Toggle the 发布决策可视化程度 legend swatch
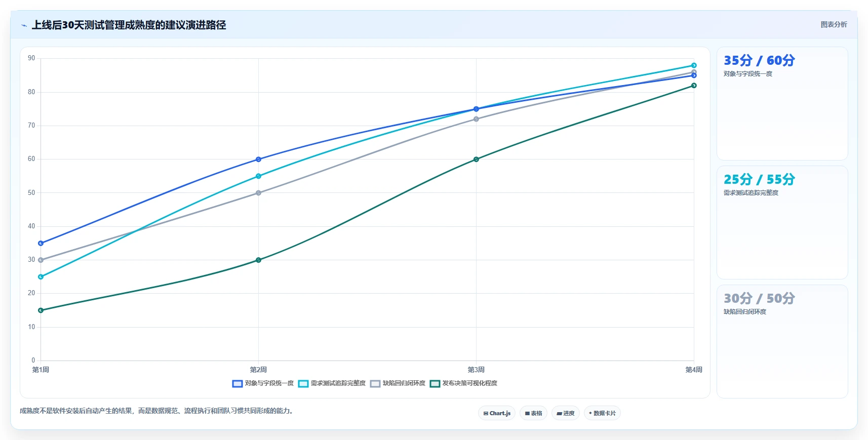Viewport: 868px width, 440px height. click(435, 384)
